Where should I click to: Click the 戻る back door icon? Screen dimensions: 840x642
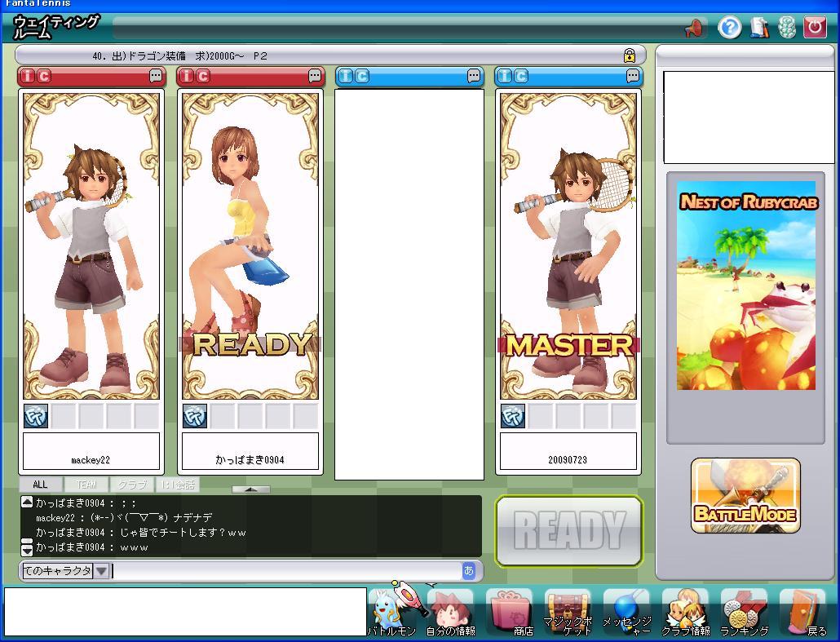(x=804, y=612)
